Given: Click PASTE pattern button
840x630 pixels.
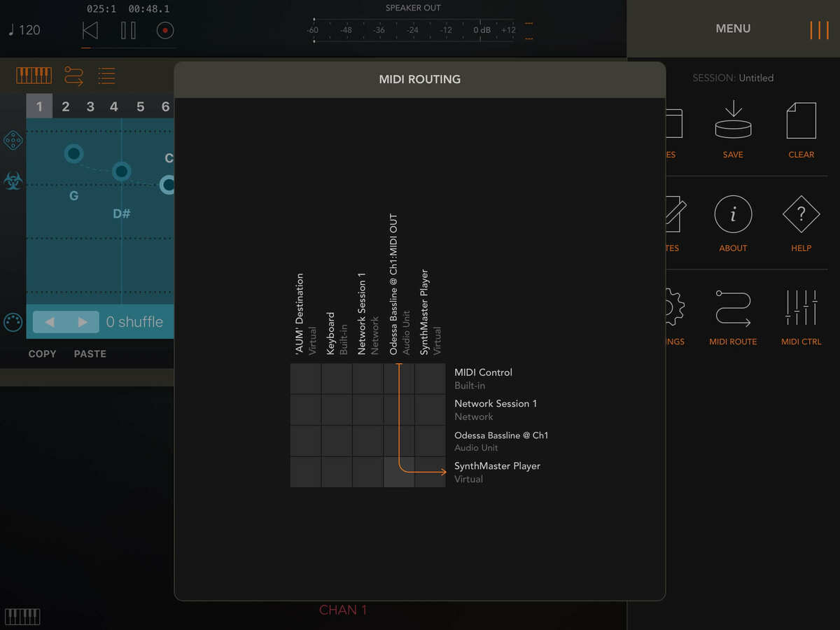Looking at the screenshot, I should [x=90, y=354].
